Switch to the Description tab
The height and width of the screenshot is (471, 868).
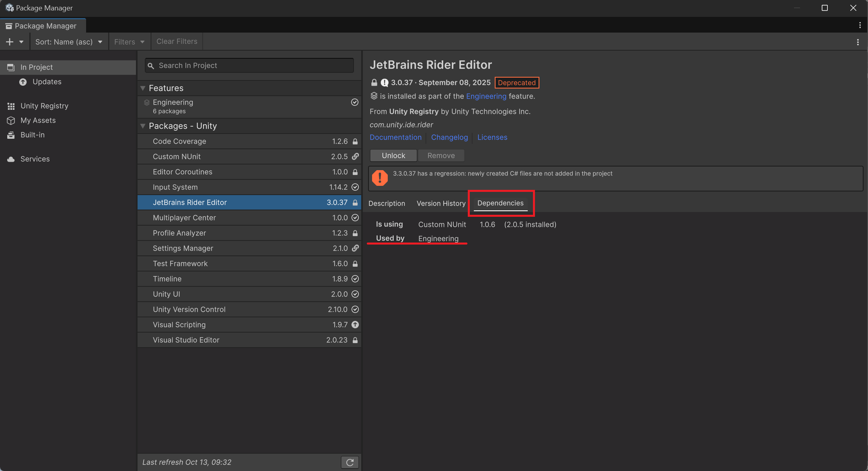[387, 204]
